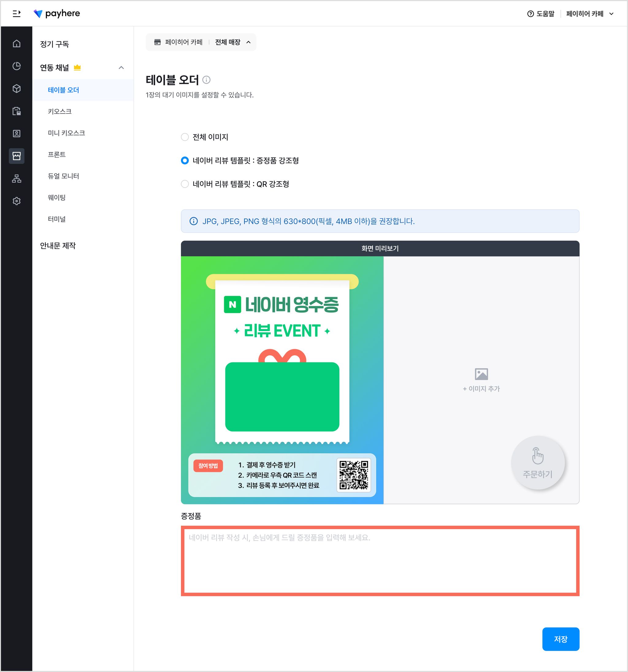Select 네이버 리뷰 템플릿 : 증정품 강조형 radio
Viewport: 628px width, 672px height.
point(185,161)
